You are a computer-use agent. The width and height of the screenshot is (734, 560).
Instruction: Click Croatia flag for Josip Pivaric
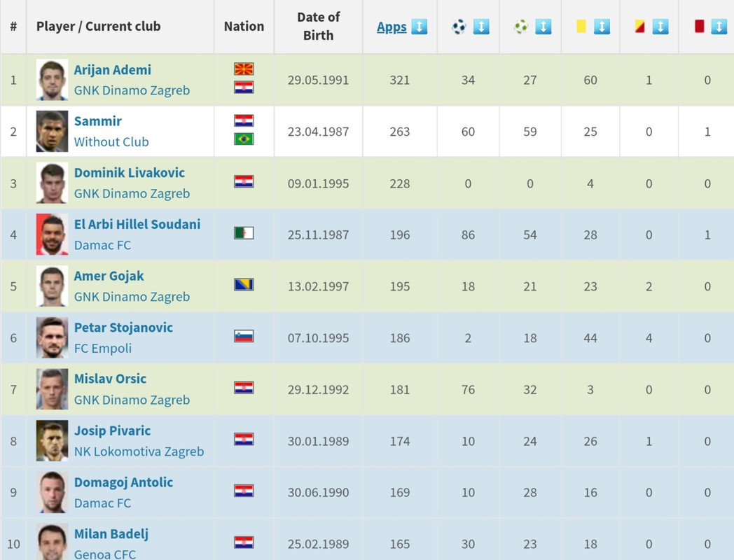tap(244, 440)
